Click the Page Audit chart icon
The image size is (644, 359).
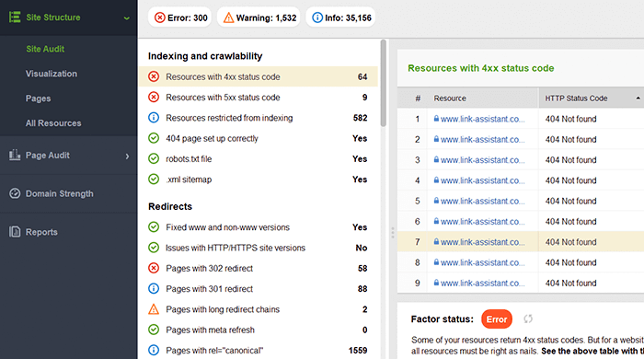15,155
